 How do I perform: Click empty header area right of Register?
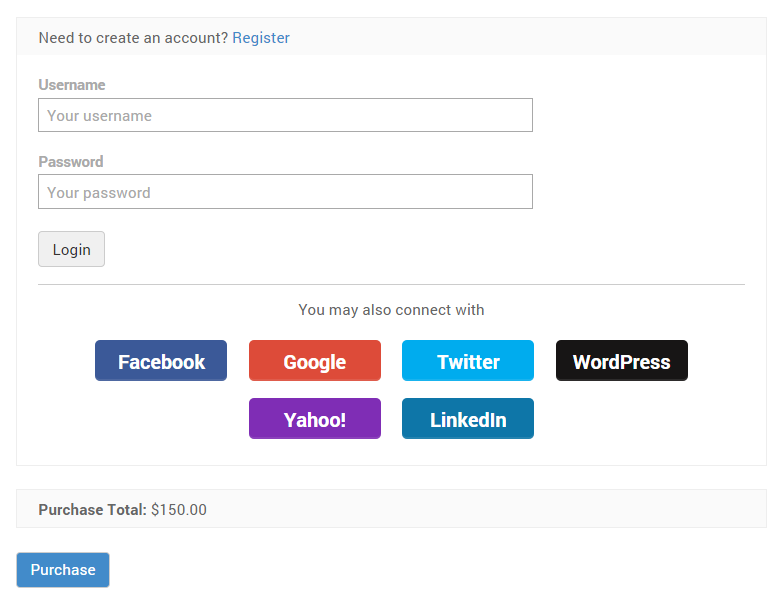coord(530,37)
